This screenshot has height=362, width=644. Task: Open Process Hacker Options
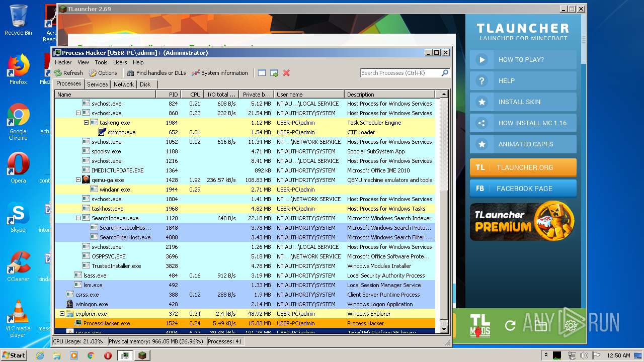pos(103,73)
